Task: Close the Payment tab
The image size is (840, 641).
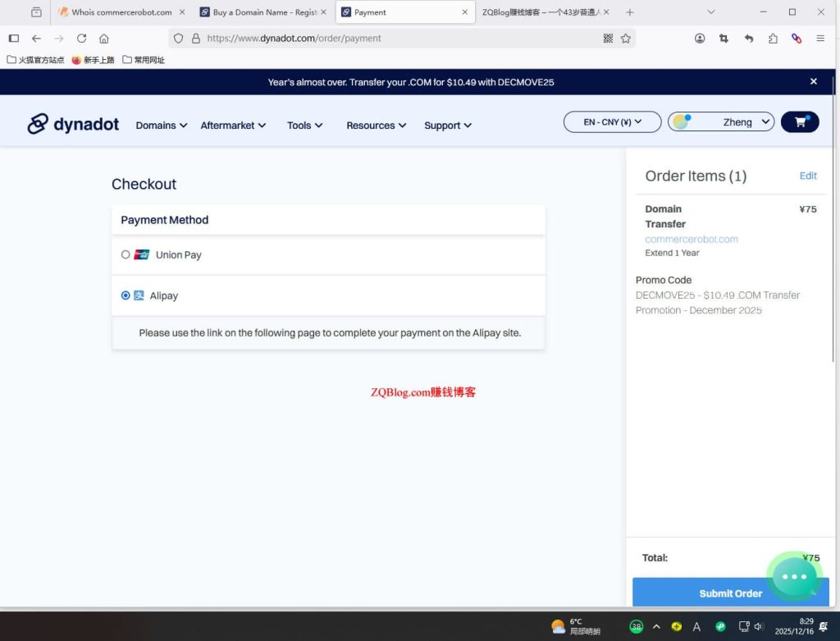Action: click(464, 11)
